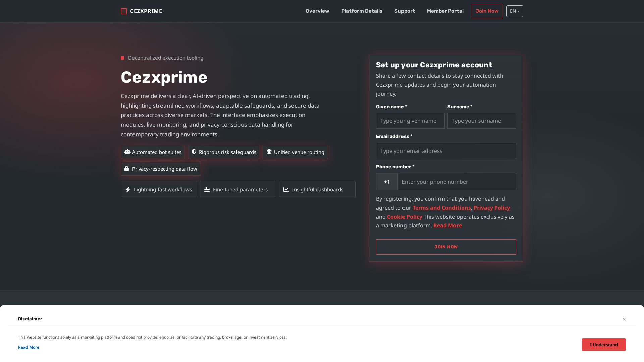Click the Automated bot suites robot icon
The width and height of the screenshot is (644, 362).
coord(127,152)
